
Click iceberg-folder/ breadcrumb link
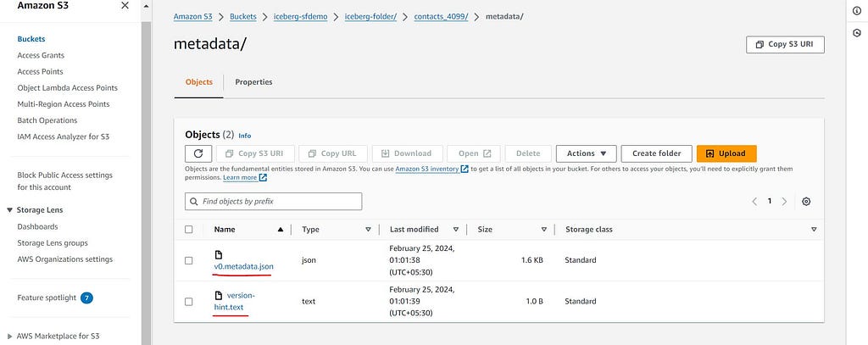point(371,17)
